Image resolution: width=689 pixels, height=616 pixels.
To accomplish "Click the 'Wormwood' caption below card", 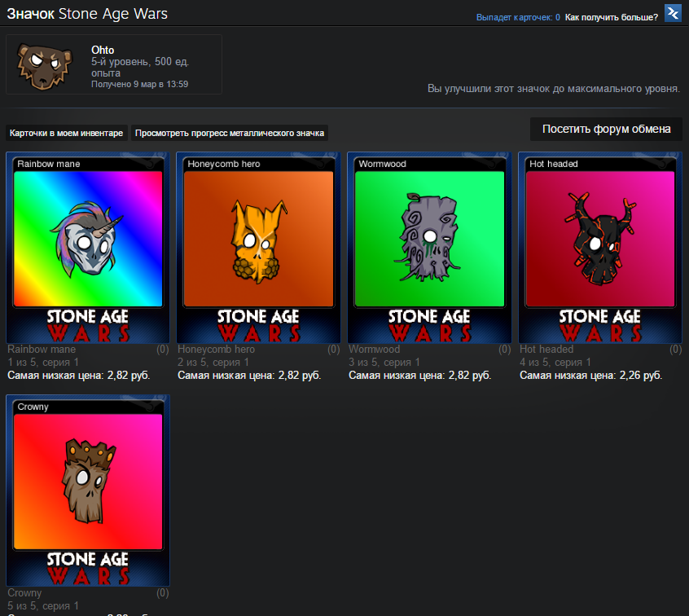I will tap(375, 349).
